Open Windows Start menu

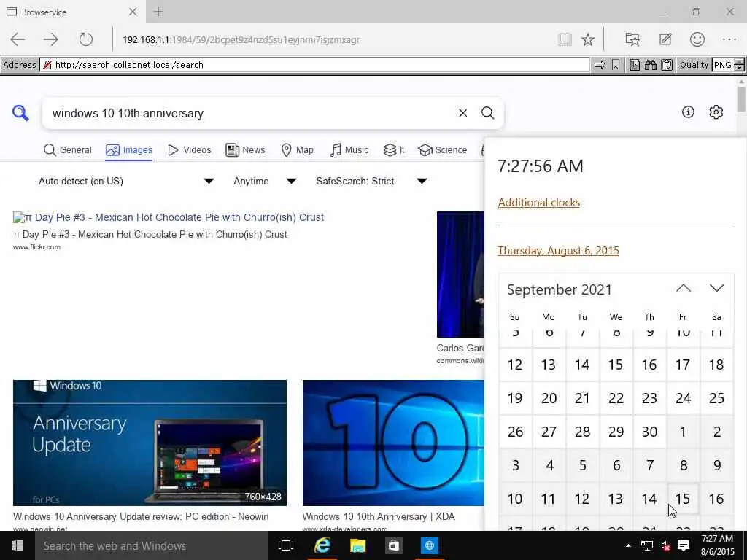tap(18, 545)
